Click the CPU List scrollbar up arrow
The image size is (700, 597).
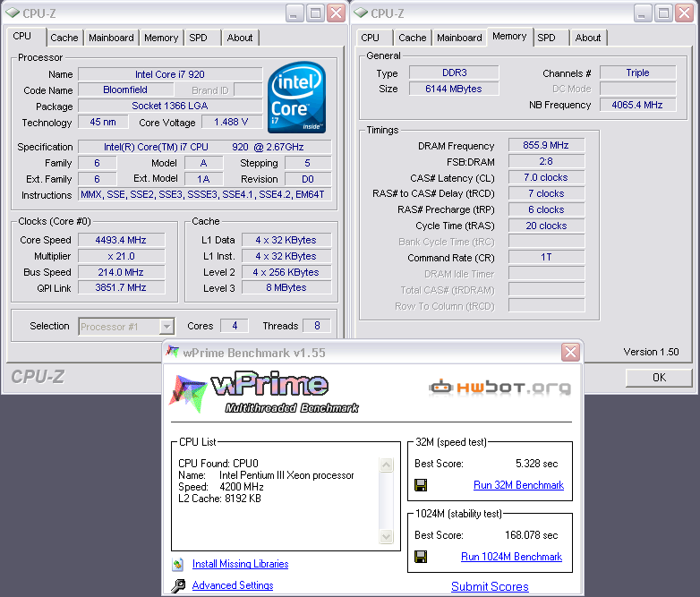point(387,465)
